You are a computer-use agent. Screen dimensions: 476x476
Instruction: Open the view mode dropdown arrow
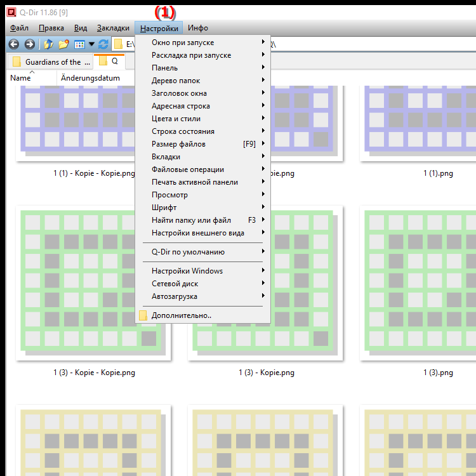pyautogui.click(x=91, y=44)
